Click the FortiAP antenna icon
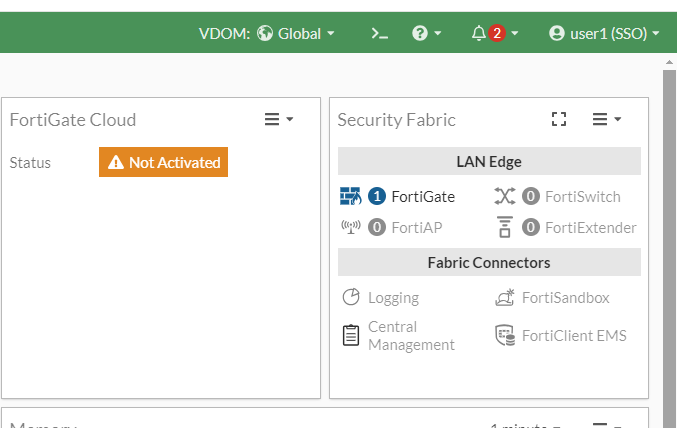Viewport: 677px width, 428px height. [x=350, y=227]
